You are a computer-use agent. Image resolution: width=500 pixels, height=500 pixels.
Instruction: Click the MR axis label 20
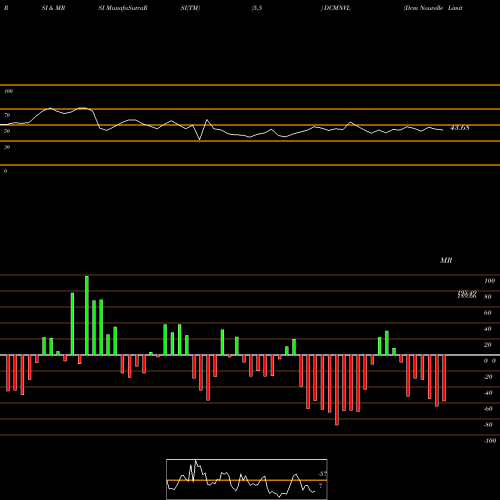tap(487, 345)
